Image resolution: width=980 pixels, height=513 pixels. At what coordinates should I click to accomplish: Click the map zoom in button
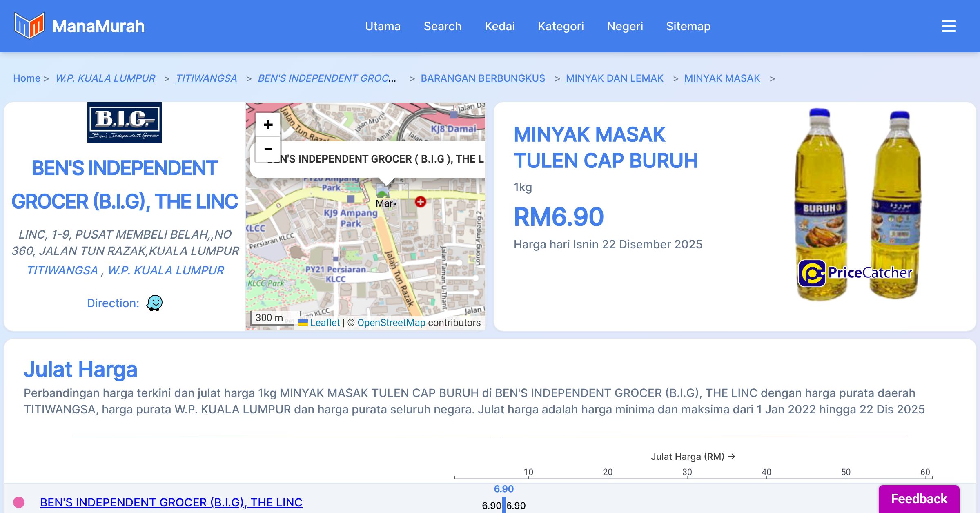[268, 125]
